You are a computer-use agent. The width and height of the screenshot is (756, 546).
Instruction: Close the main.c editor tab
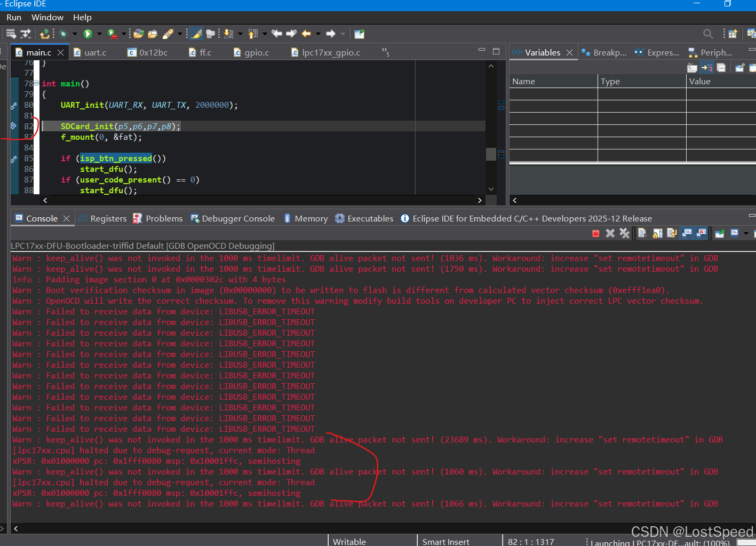[60, 52]
